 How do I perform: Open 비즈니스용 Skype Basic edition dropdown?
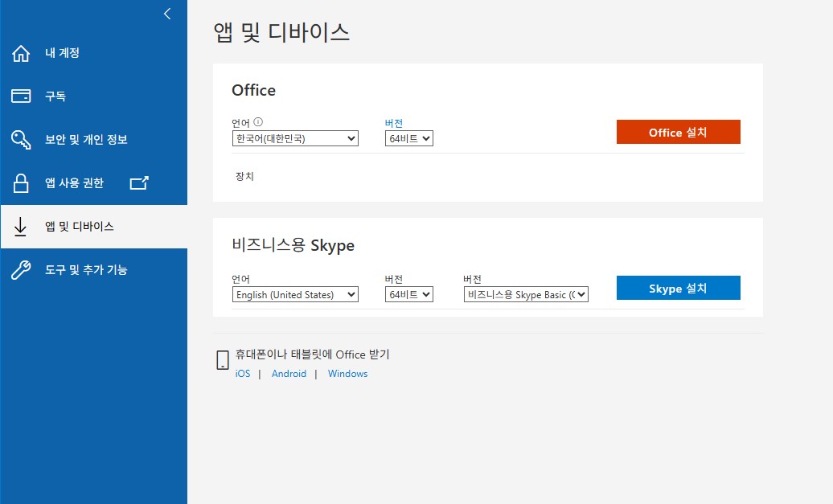point(526,295)
